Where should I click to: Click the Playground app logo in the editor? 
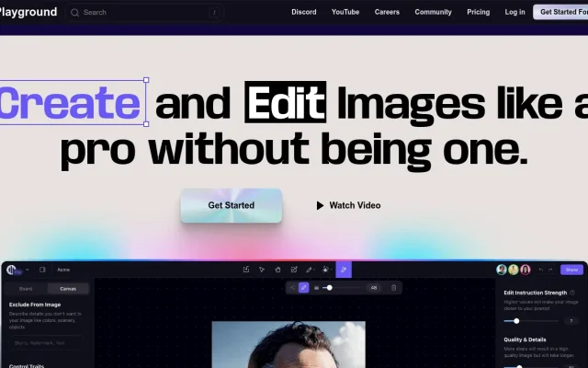click(x=11, y=270)
